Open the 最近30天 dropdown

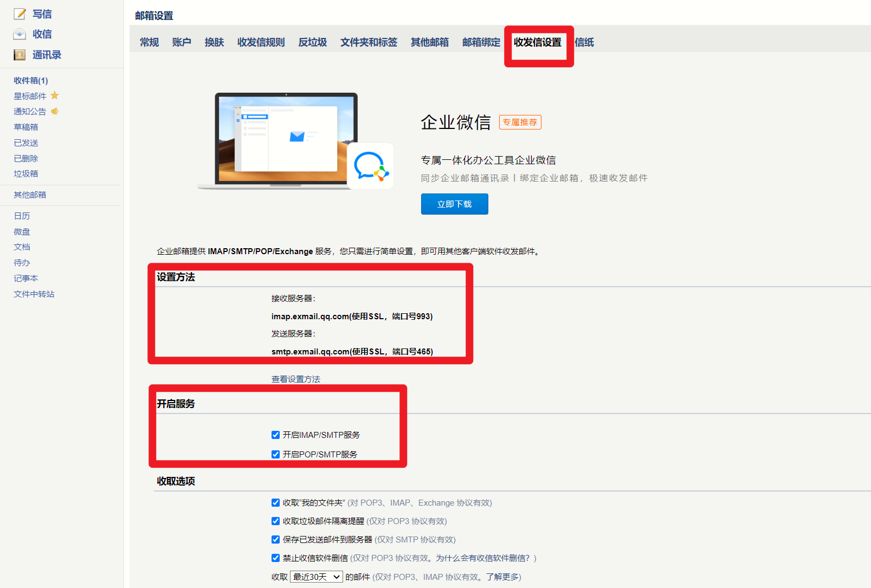point(316,577)
